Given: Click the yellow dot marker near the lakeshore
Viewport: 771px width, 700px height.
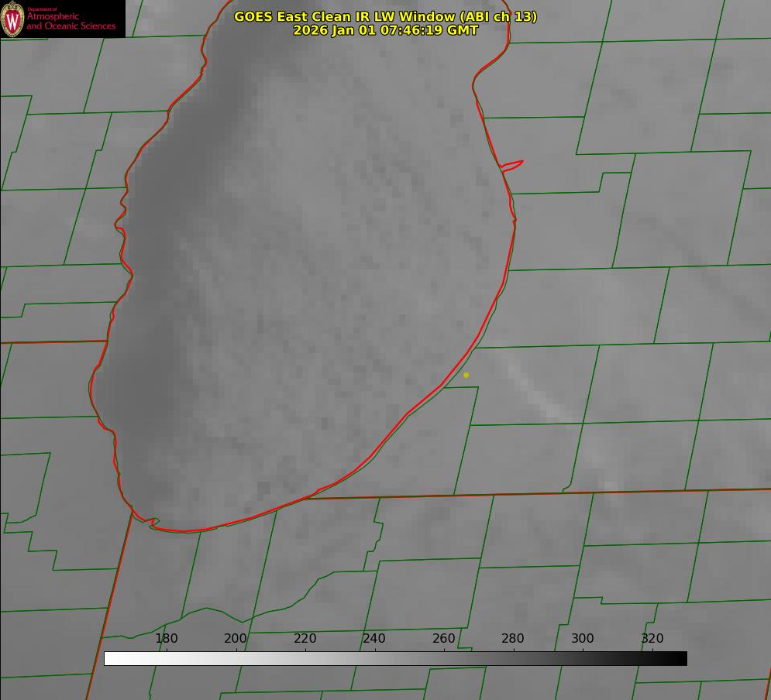Looking at the screenshot, I should (466, 375).
